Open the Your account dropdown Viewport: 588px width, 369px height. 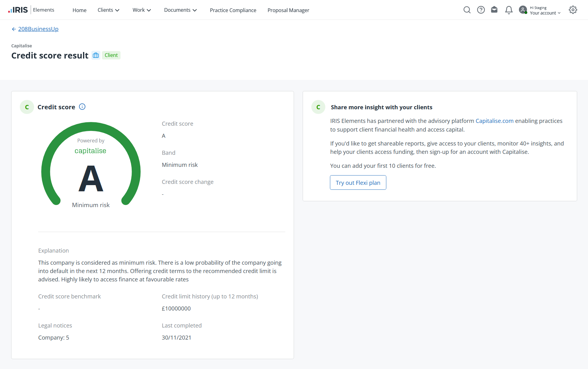pyautogui.click(x=545, y=13)
